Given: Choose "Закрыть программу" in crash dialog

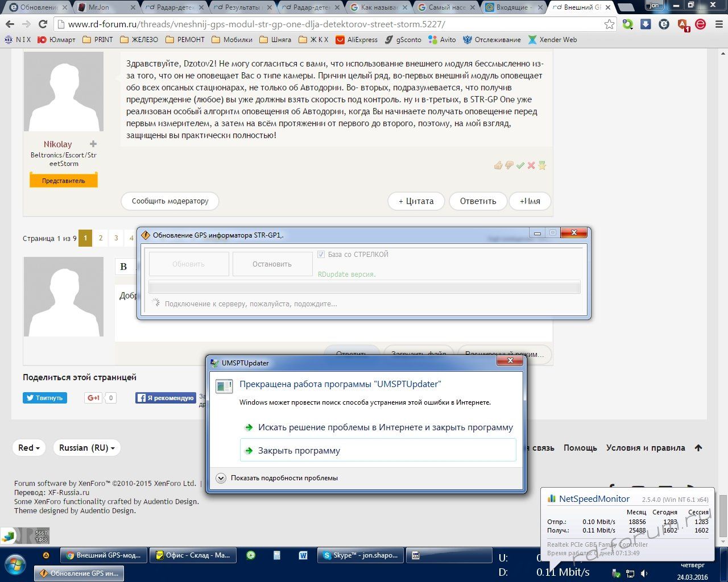Looking at the screenshot, I should coord(299,451).
